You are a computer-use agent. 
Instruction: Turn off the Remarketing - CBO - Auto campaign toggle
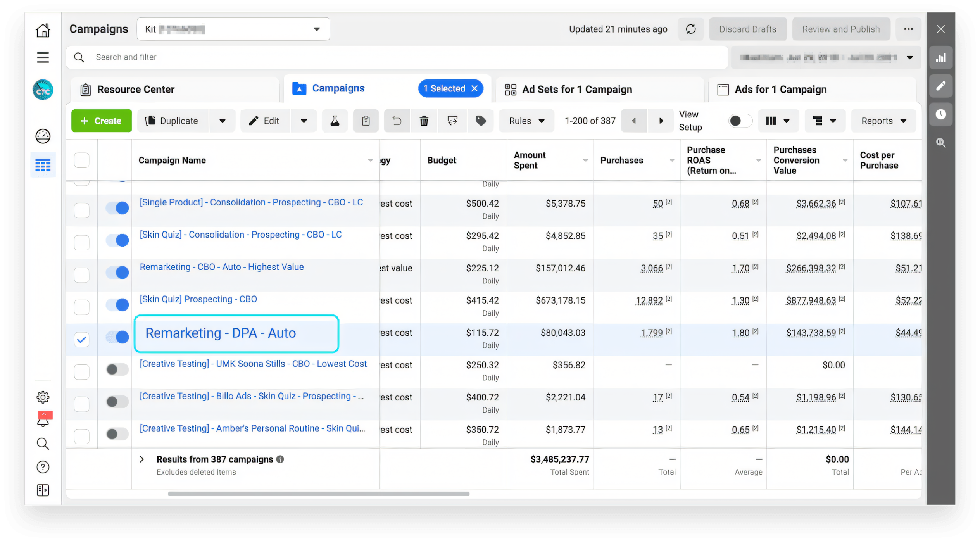[x=117, y=273]
